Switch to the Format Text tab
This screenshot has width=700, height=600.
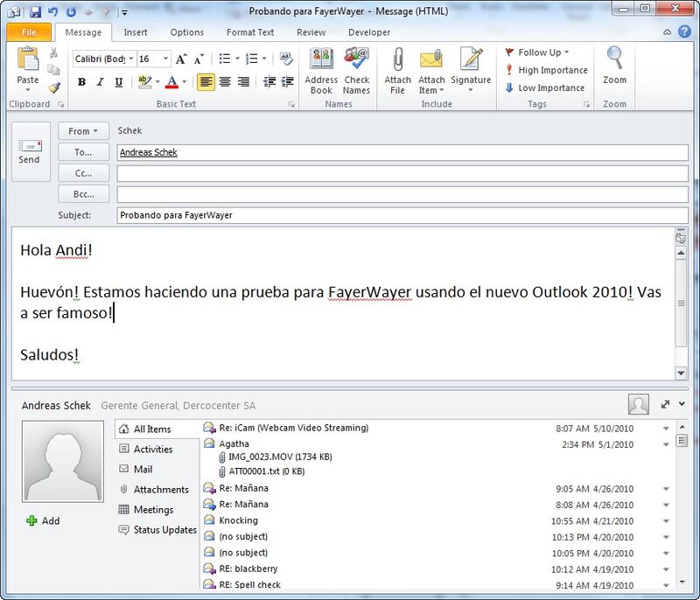[250, 32]
